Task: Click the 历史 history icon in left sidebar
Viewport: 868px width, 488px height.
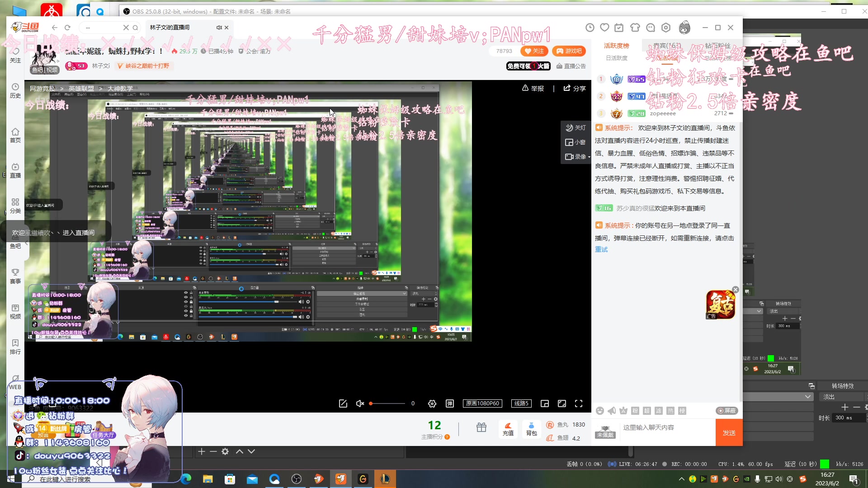Action: (x=15, y=90)
